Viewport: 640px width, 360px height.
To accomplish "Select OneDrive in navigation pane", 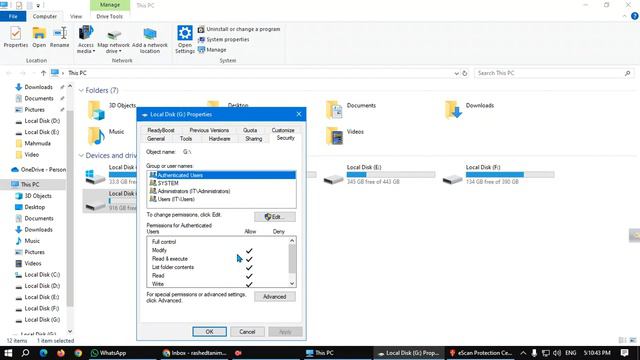I will 38,169.
